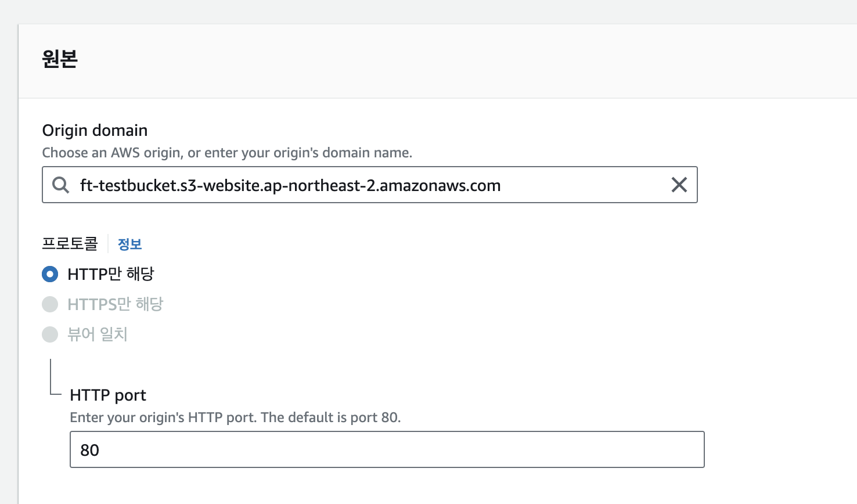Screen dimensions: 857x504
Task: Click the 원본 section heading
Action: pyautogui.click(x=60, y=59)
